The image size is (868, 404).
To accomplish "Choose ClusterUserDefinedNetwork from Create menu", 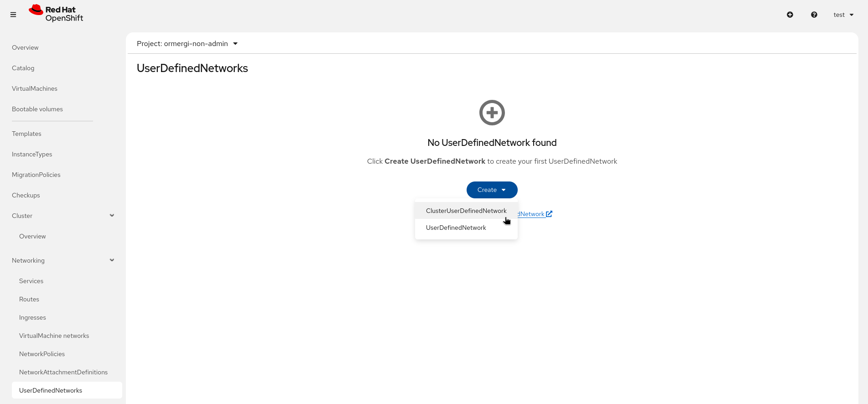I will [466, 211].
